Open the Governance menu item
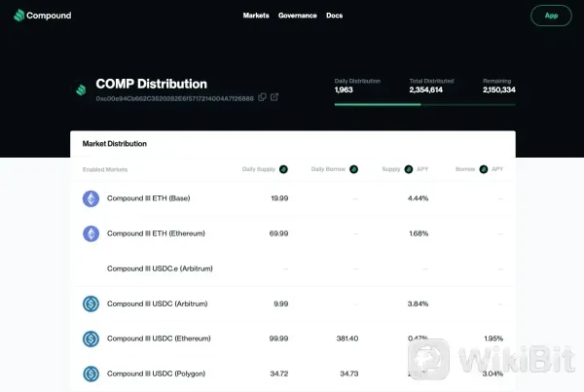 pos(297,16)
